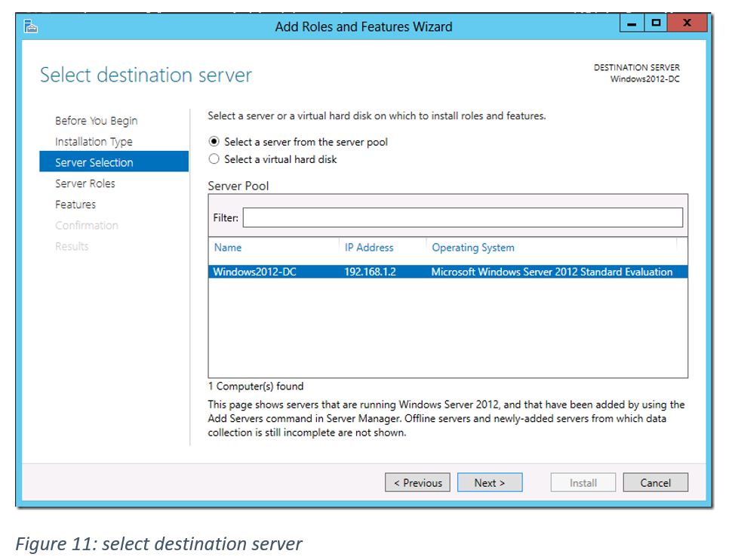
Task: Open the Before You Begin step
Action: 96,121
